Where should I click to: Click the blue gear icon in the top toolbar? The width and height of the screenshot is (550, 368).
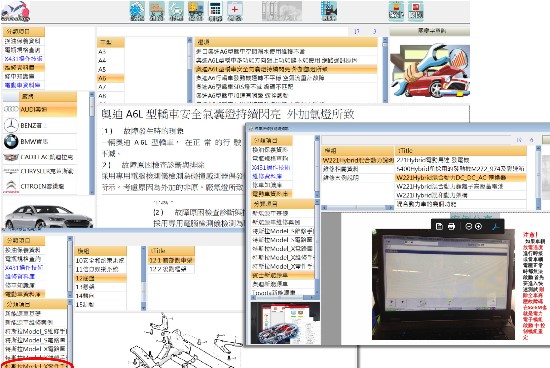[137, 11]
